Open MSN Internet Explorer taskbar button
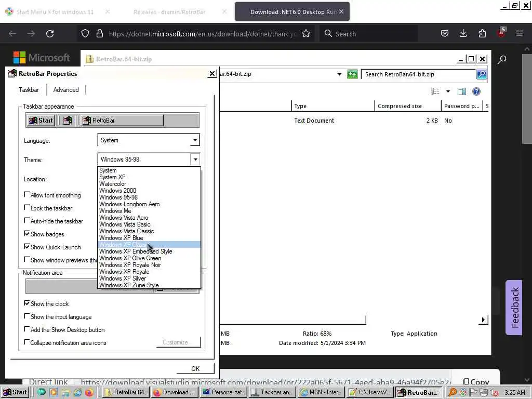The image size is (532, 399). coord(322,392)
